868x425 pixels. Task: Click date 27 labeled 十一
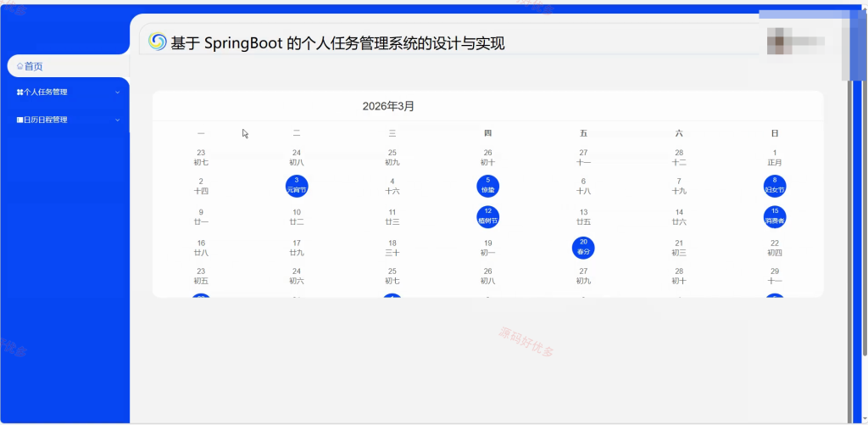(583, 158)
